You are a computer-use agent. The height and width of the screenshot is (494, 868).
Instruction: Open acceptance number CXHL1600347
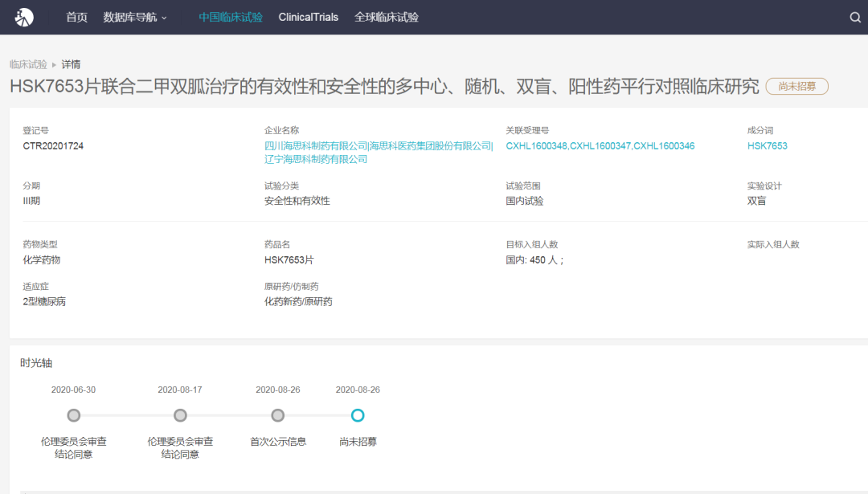click(600, 146)
